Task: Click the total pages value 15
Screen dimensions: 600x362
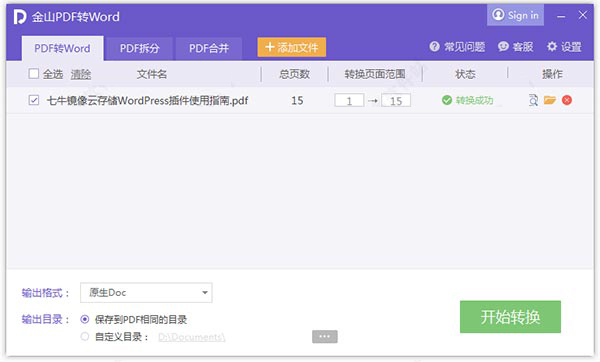Action: coord(297,101)
